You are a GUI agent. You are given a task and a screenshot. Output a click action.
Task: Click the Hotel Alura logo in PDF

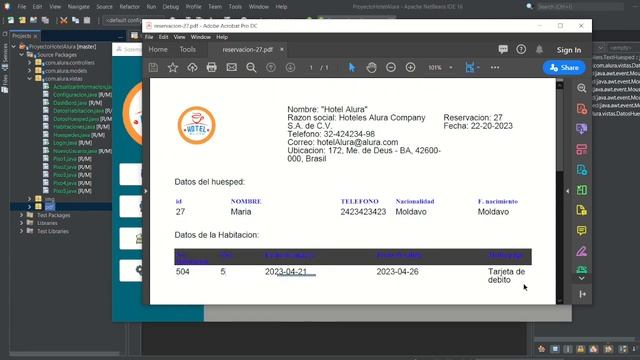tap(196, 125)
